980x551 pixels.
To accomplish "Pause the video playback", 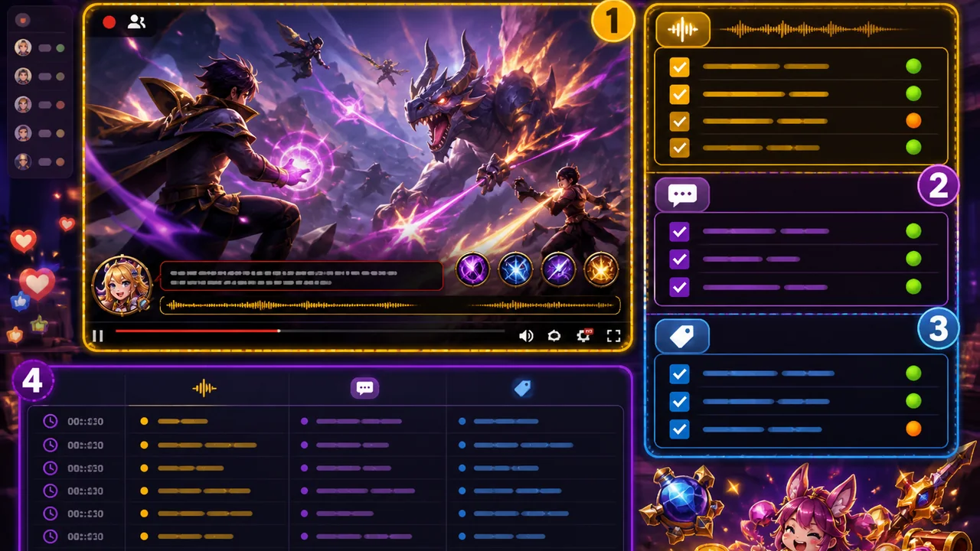I will click(98, 335).
